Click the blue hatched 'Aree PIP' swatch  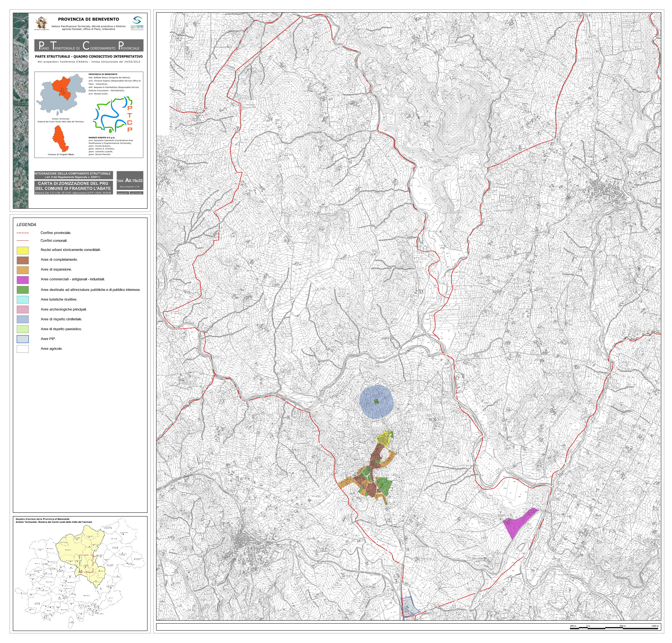[x=23, y=339]
